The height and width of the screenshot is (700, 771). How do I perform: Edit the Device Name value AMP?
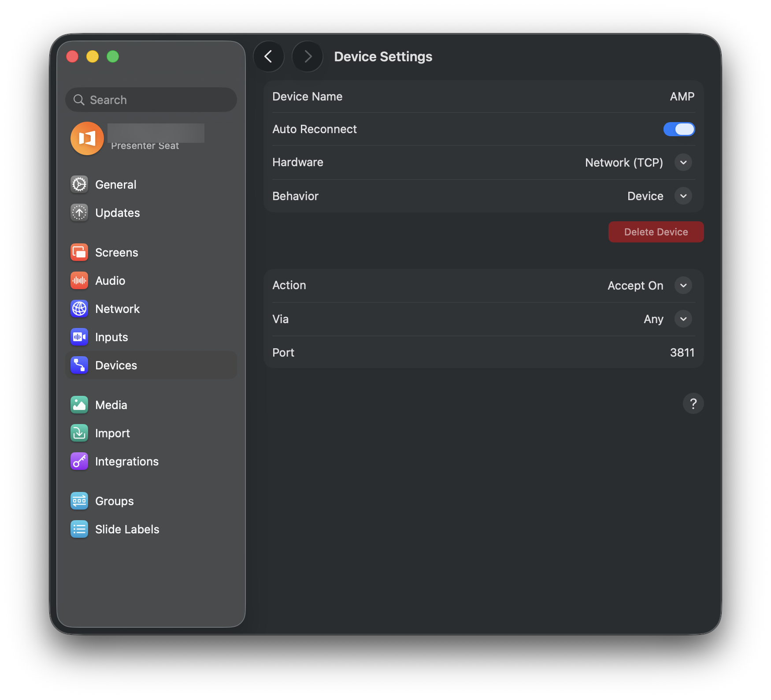[x=682, y=97]
